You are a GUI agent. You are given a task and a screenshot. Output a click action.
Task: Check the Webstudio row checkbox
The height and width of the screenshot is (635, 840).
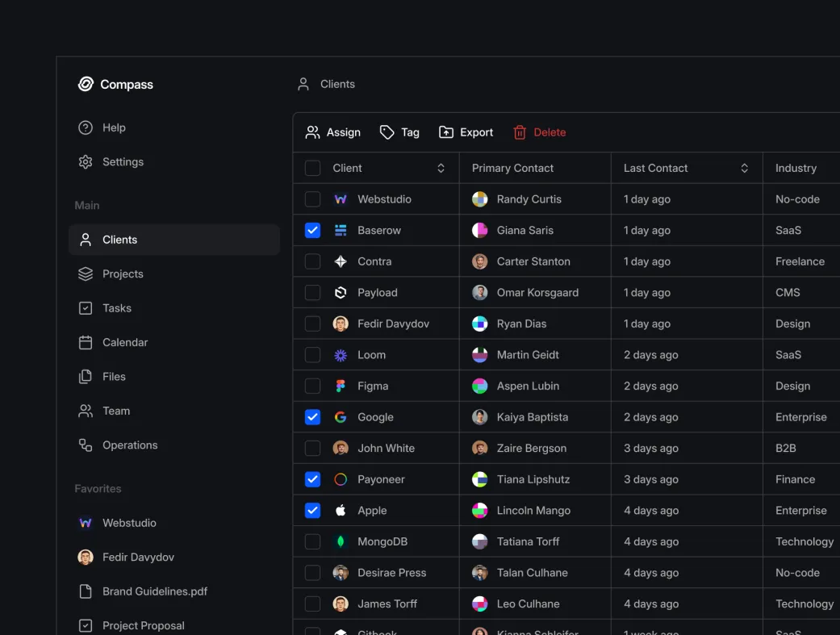pyautogui.click(x=312, y=199)
